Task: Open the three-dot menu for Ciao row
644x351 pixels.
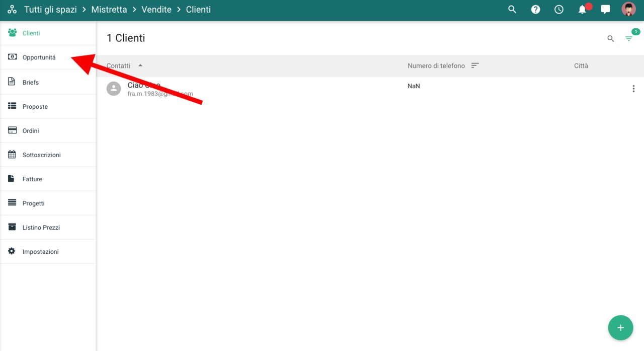Action: [x=633, y=89]
